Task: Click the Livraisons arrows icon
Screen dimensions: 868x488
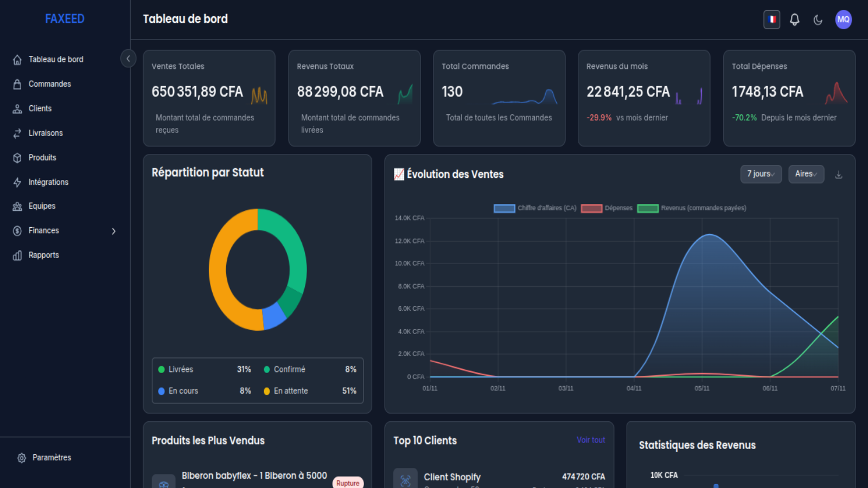Action: 17,133
